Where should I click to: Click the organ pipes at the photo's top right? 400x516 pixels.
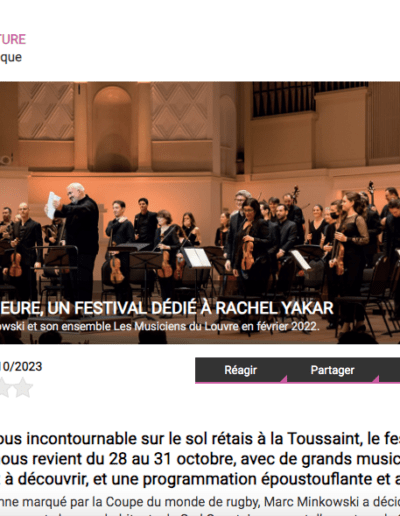310,99
